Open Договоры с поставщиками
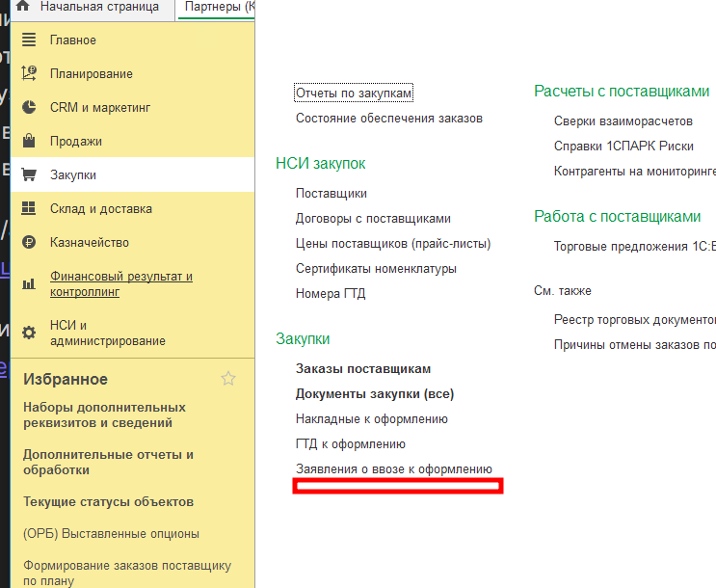716x588 pixels. coord(373,219)
